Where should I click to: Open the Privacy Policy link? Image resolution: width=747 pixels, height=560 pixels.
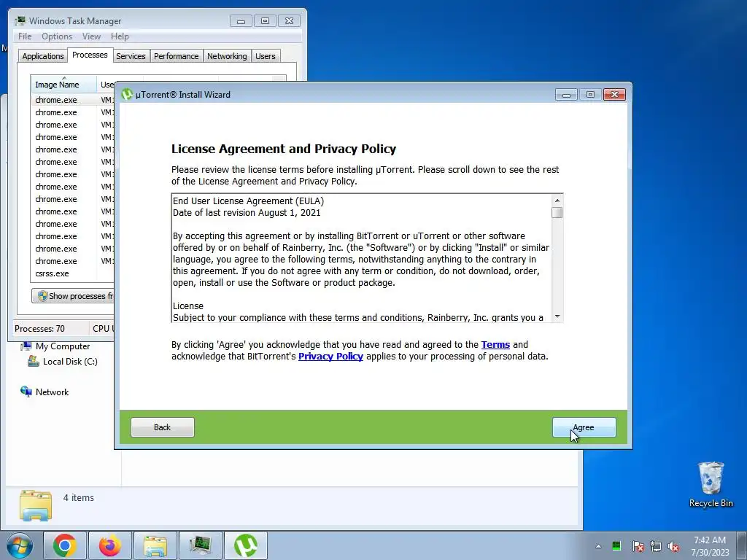click(x=330, y=356)
